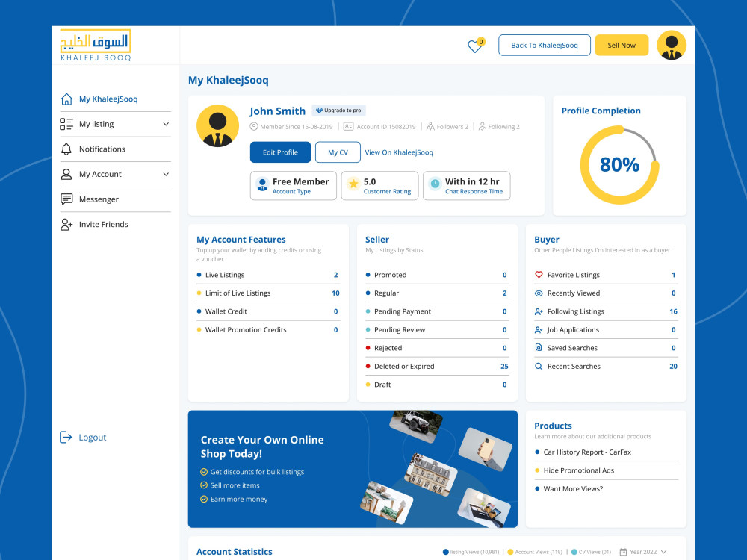Click the Wallet Credit row
Image resolution: width=747 pixels, height=560 pixels.
(x=268, y=311)
